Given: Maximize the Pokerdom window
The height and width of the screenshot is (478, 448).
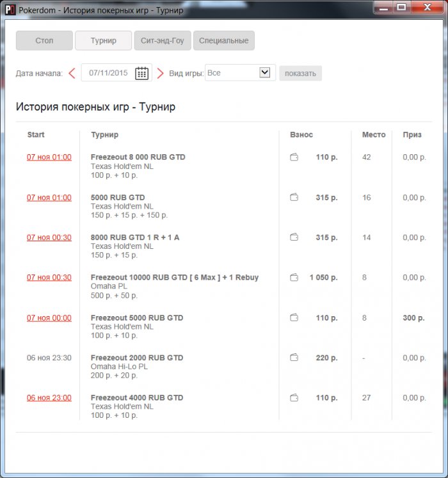Looking at the screenshot, I should [x=401, y=7].
